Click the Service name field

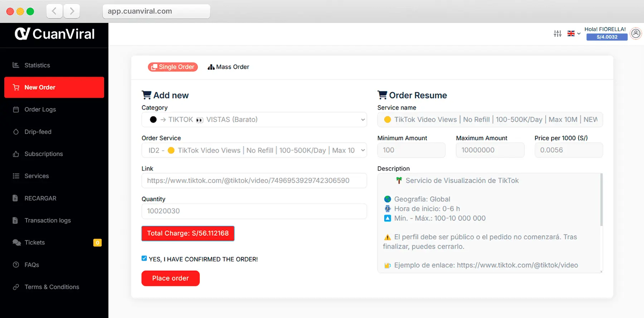click(x=490, y=120)
